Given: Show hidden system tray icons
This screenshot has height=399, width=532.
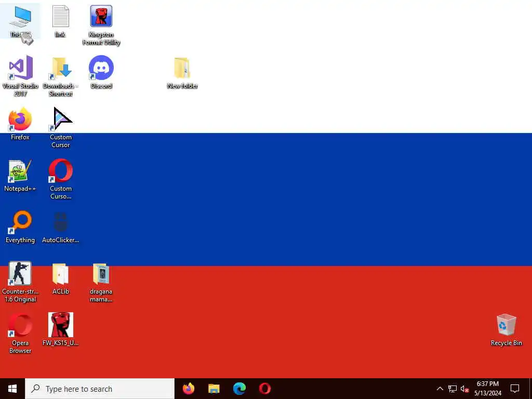Looking at the screenshot, I should (440, 389).
